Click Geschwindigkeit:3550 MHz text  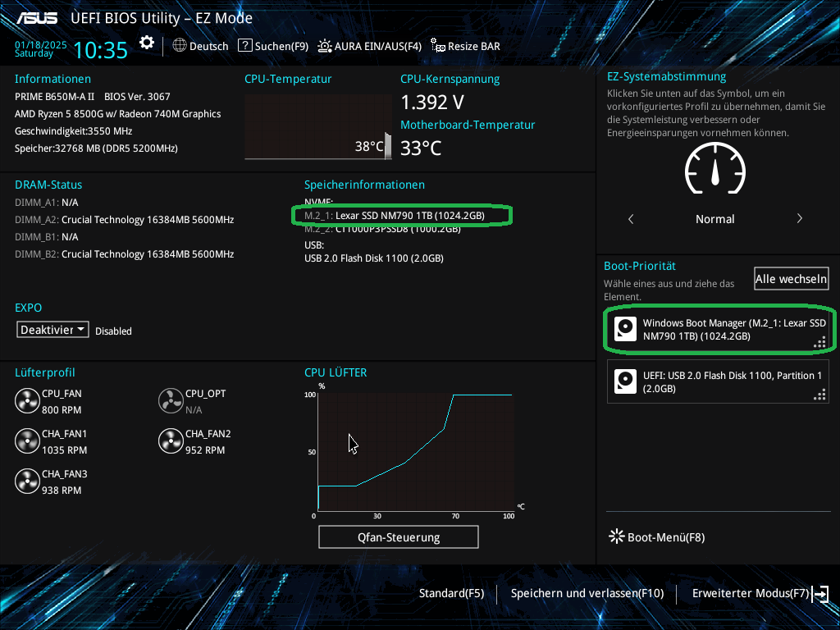[x=73, y=130]
